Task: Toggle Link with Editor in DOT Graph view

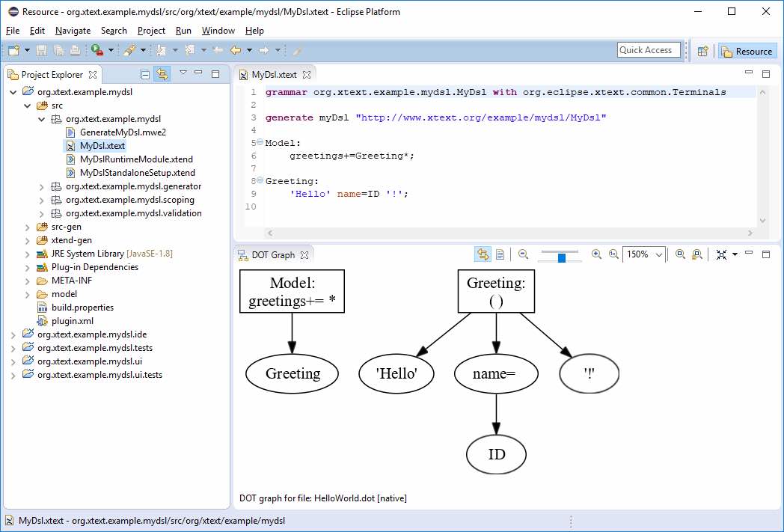Action: click(483, 254)
